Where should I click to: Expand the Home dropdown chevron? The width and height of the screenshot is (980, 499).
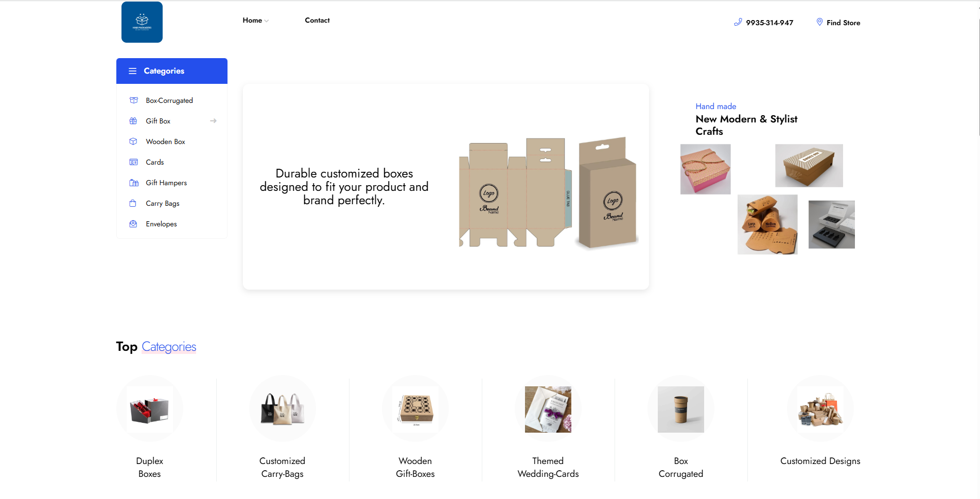266,21
